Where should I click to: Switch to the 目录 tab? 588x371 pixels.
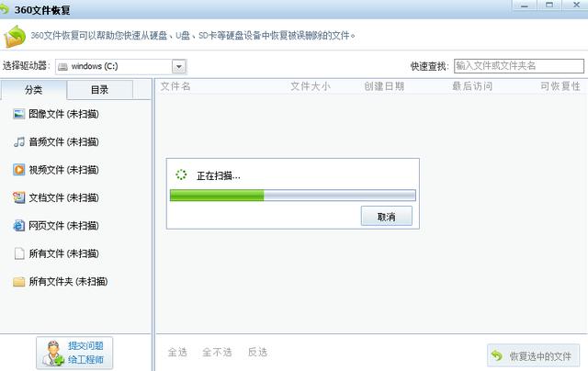point(100,90)
